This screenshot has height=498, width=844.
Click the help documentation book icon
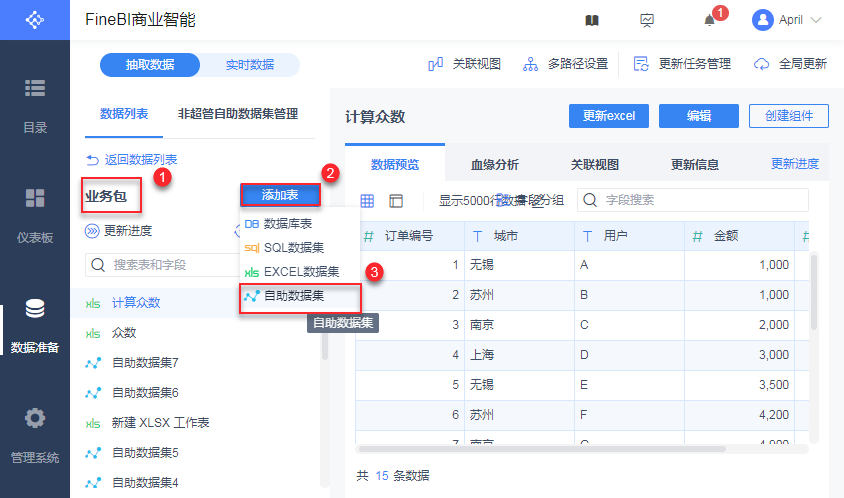pyautogui.click(x=592, y=20)
